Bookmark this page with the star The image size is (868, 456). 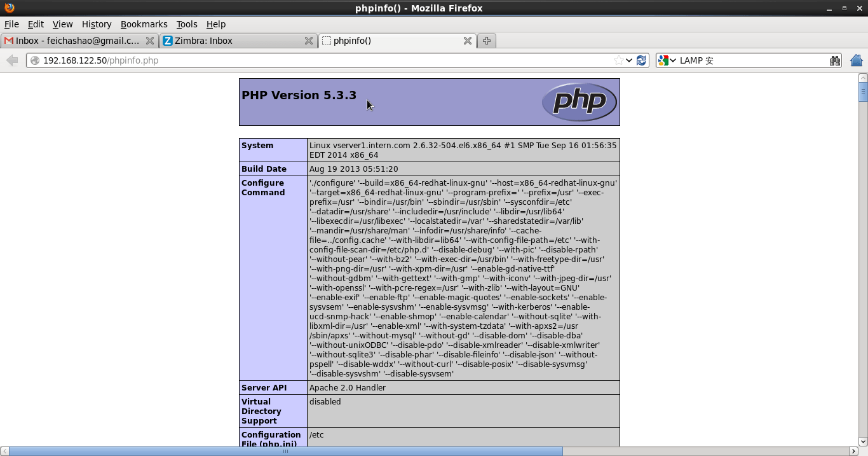click(618, 60)
